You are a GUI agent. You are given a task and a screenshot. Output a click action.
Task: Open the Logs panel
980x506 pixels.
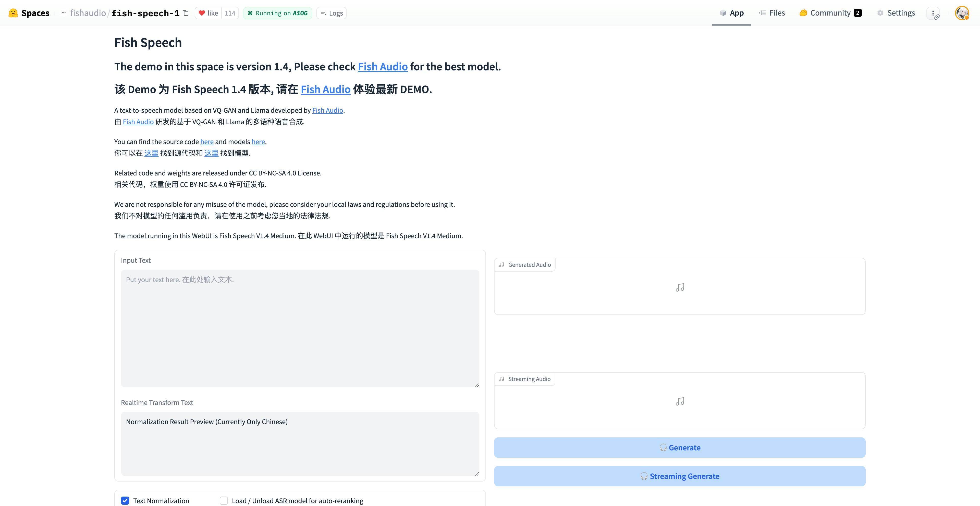(331, 13)
